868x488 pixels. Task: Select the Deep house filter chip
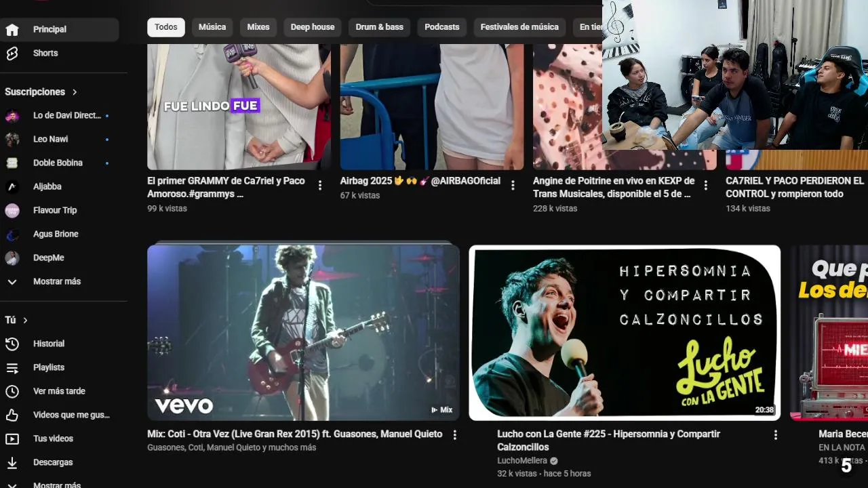tap(313, 27)
